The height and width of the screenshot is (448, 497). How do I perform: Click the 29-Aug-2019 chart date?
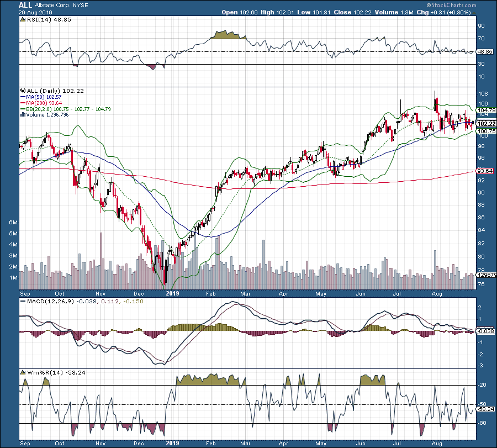pos(35,13)
